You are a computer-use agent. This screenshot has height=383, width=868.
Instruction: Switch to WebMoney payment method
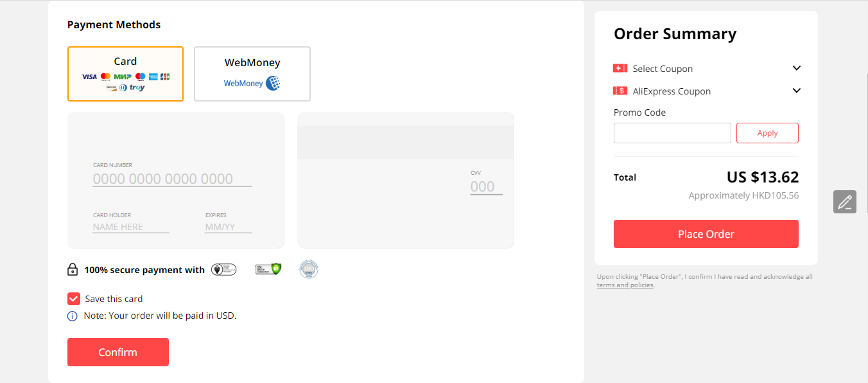click(252, 74)
